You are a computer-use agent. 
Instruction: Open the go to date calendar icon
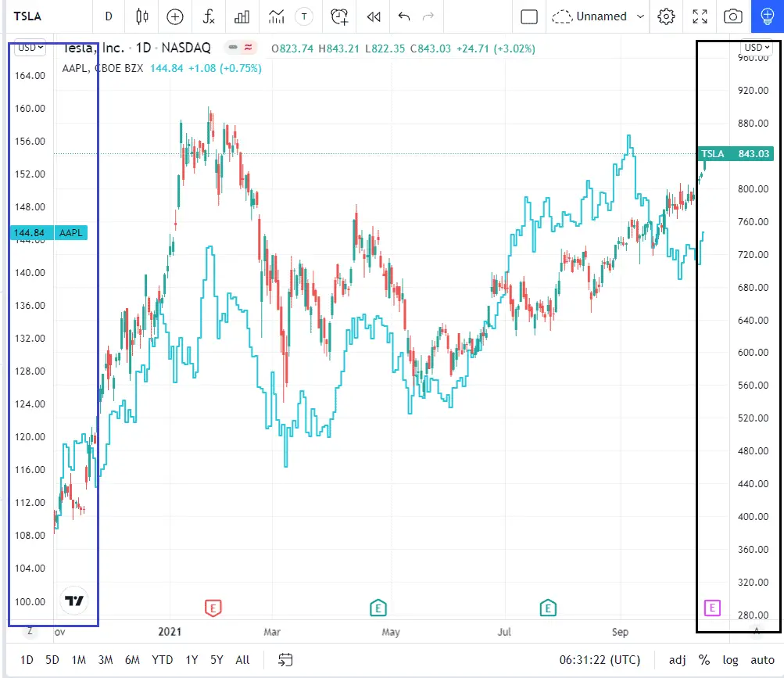pyautogui.click(x=285, y=660)
